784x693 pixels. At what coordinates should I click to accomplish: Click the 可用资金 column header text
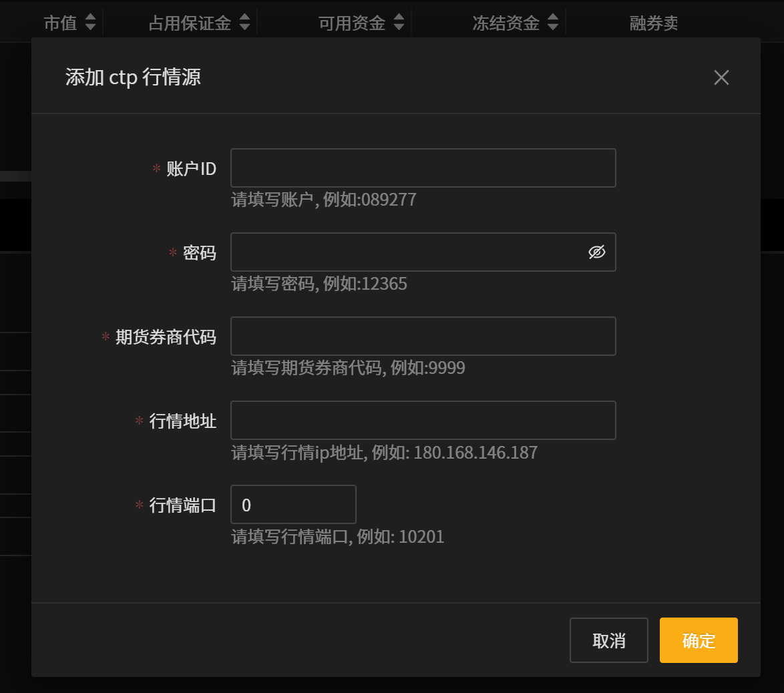(352, 23)
